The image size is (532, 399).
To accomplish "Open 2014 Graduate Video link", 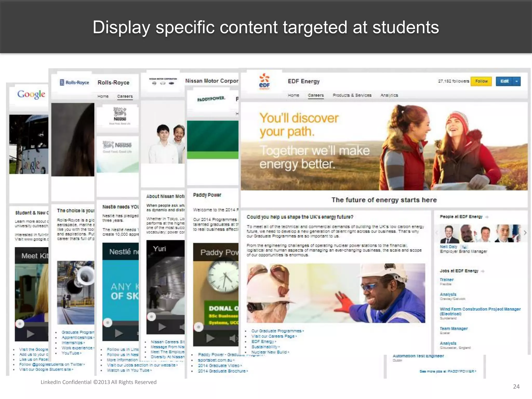I will pos(220,365).
